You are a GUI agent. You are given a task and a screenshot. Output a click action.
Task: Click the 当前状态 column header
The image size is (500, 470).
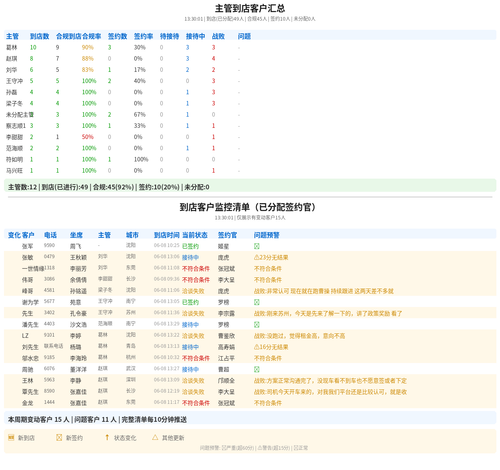click(x=195, y=235)
